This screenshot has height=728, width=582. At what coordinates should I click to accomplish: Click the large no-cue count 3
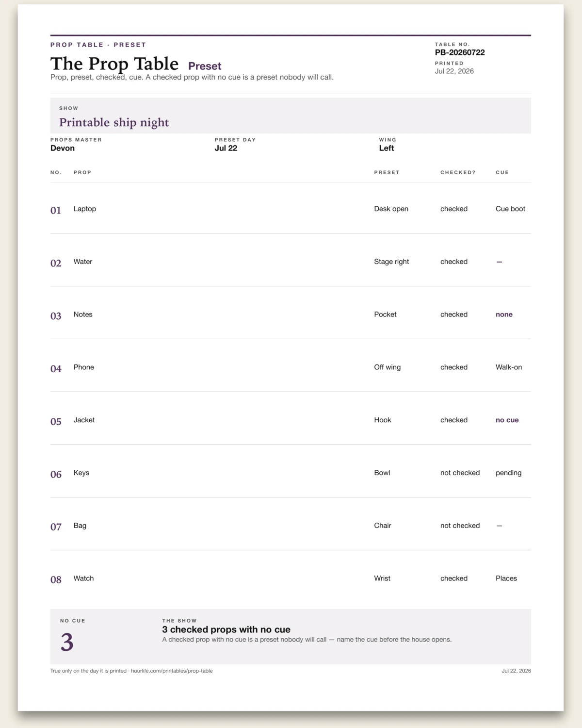(67, 642)
